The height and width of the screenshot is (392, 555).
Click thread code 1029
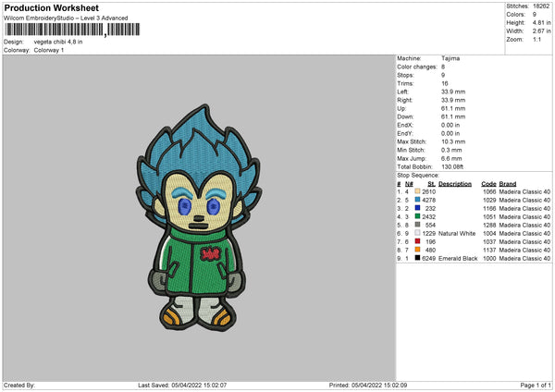489,201
